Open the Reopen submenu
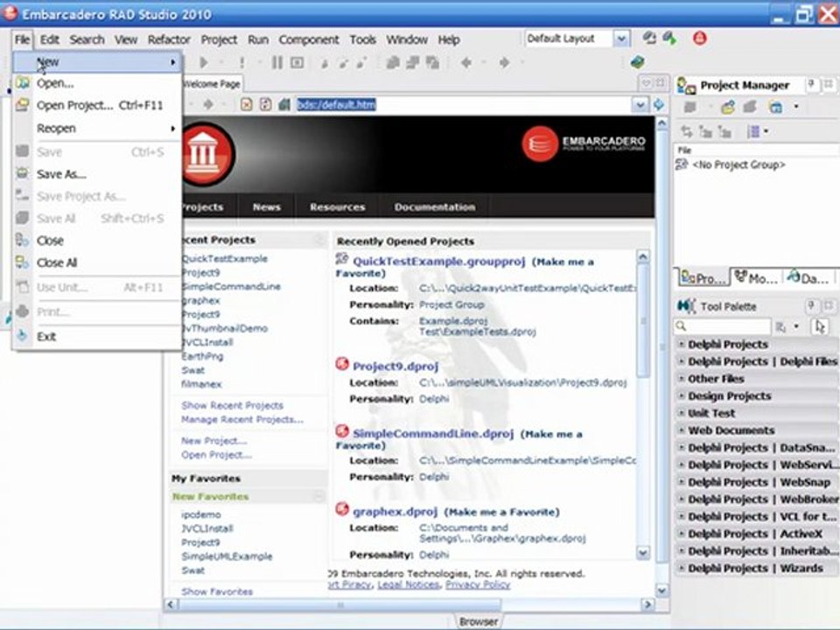The width and height of the screenshot is (840, 630). click(x=97, y=129)
